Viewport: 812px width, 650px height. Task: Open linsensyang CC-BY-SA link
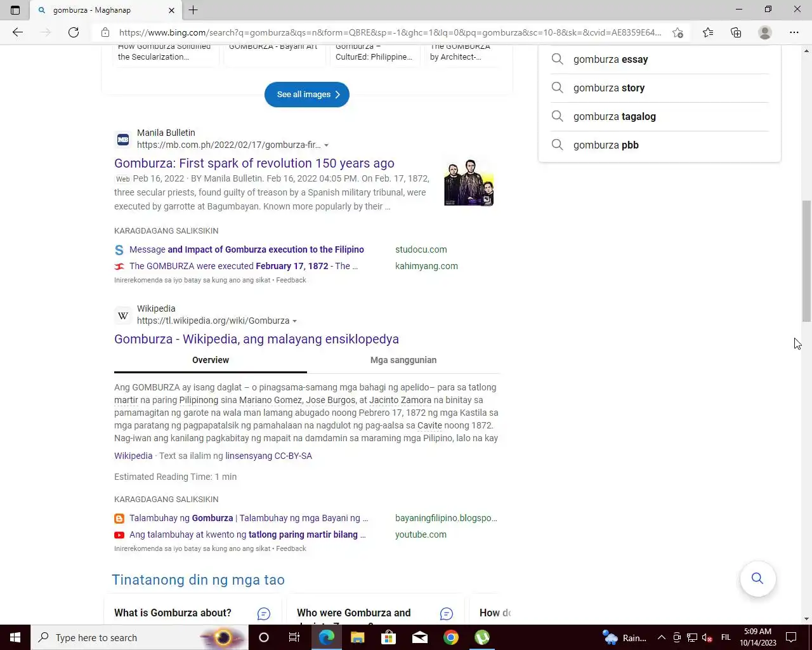268,456
